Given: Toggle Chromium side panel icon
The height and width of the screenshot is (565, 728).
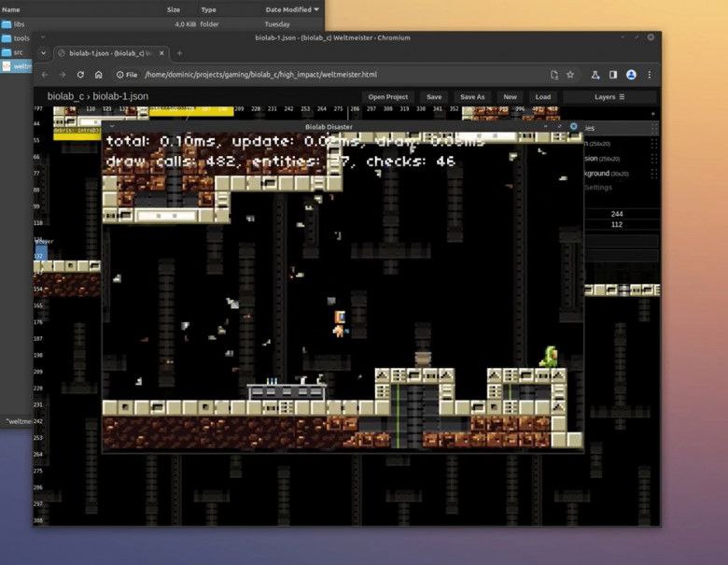Looking at the screenshot, I should [x=613, y=75].
